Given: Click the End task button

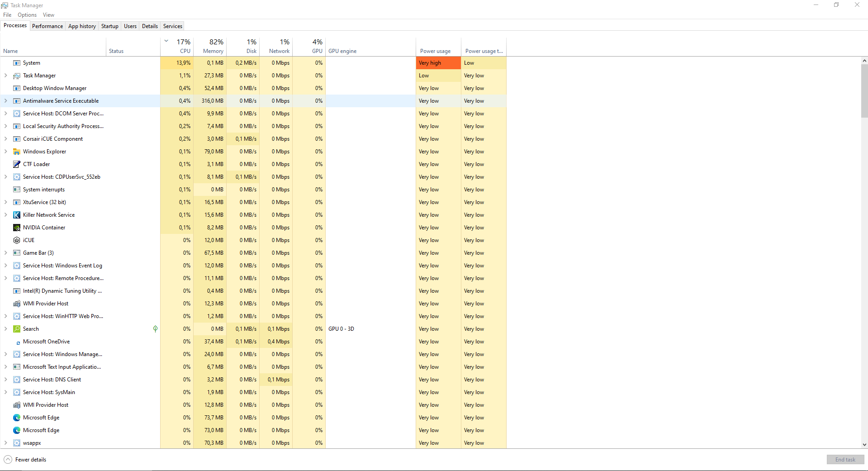Looking at the screenshot, I should (x=845, y=460).
